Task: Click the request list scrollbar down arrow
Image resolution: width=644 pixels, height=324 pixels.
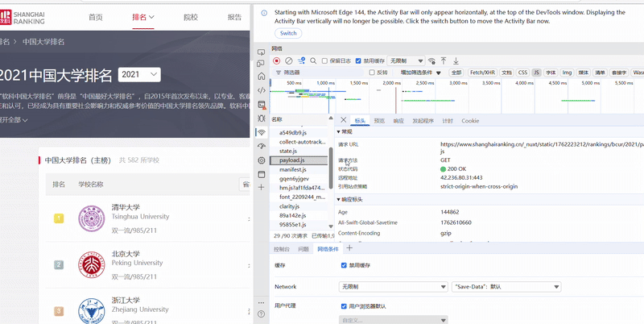Action: [x=331, y=226]
